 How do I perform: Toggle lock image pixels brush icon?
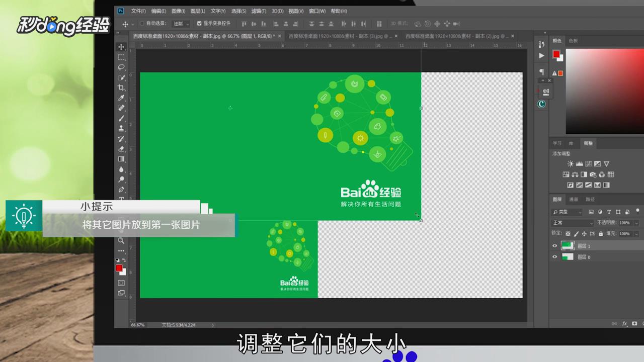click(577, 234)
